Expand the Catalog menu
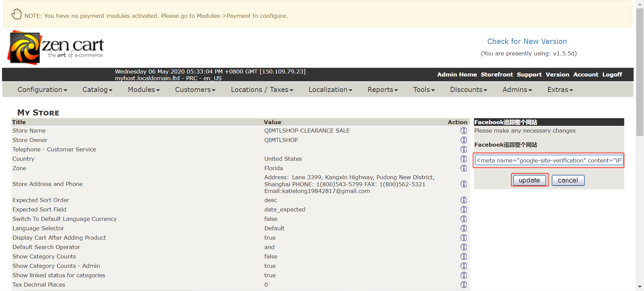Image resolution: width=644 pixels, height=291 pixels. coord(98,90)
